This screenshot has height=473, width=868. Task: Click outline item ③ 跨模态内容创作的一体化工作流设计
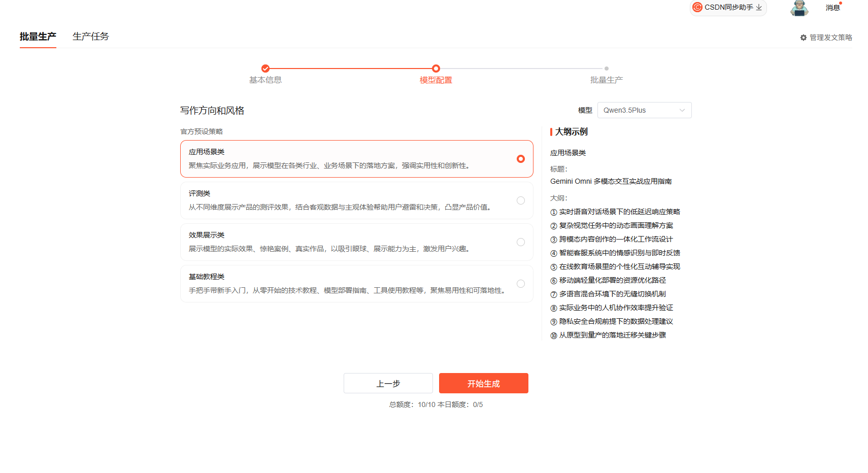point(612,239)
